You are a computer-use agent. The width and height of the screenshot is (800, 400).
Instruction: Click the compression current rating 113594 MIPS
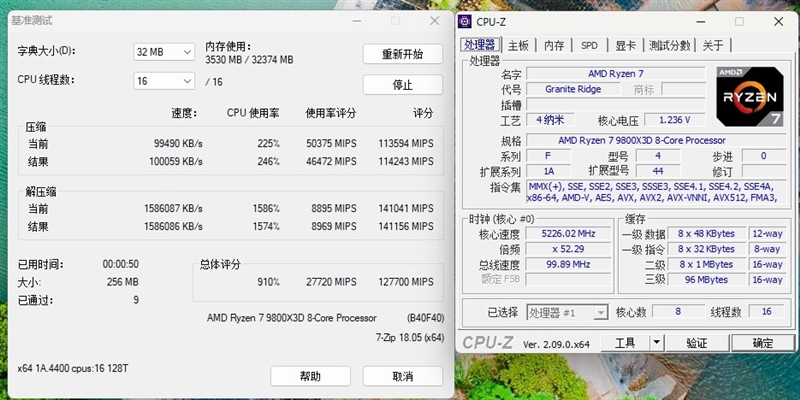pyautogui.click(x=406, y=144)
